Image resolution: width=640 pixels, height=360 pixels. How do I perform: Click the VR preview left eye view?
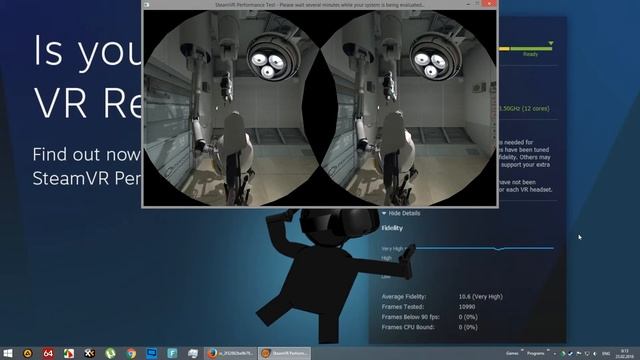(231, 108)
